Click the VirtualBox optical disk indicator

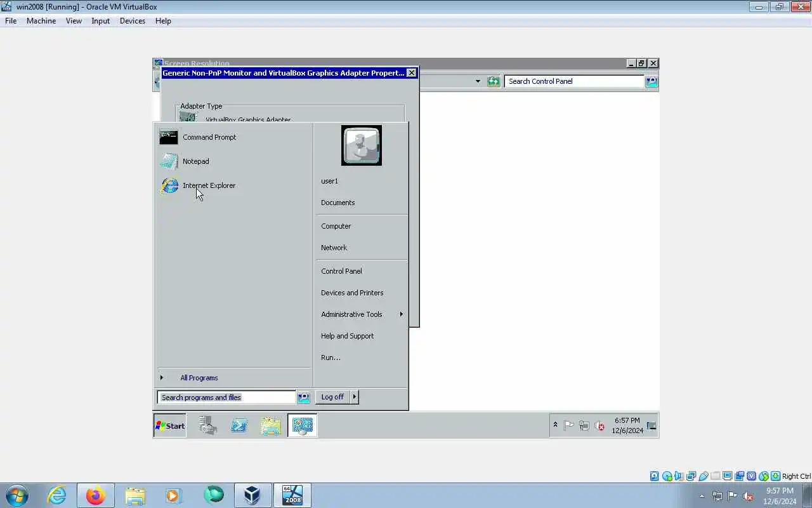point(667,476)
